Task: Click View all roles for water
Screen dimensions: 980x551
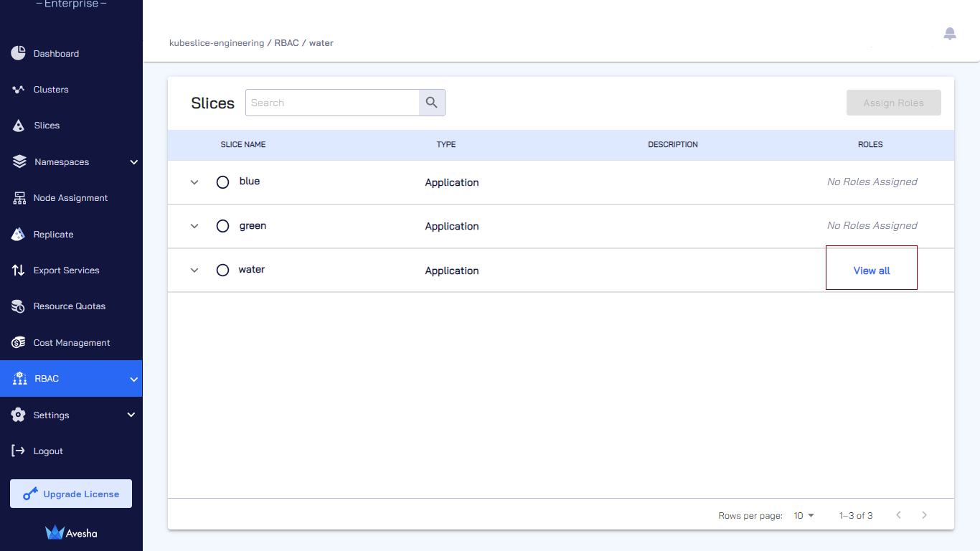Action: [x=872, y=270]
